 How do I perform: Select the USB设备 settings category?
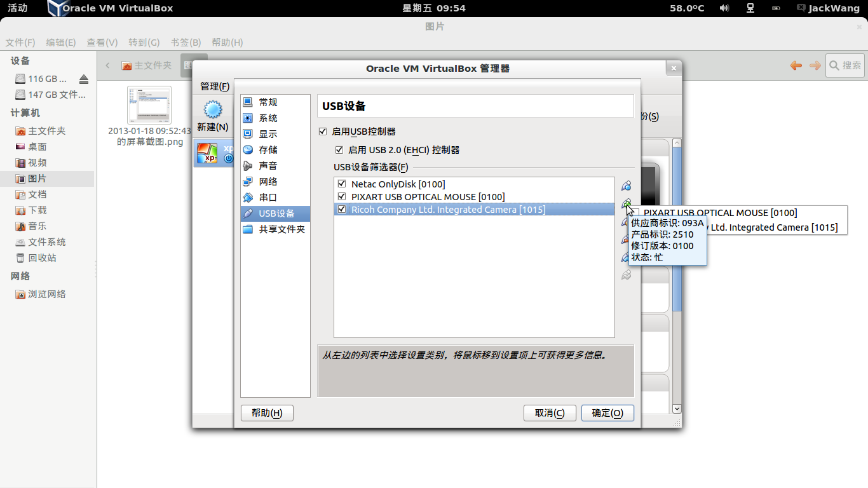point(275,213)
